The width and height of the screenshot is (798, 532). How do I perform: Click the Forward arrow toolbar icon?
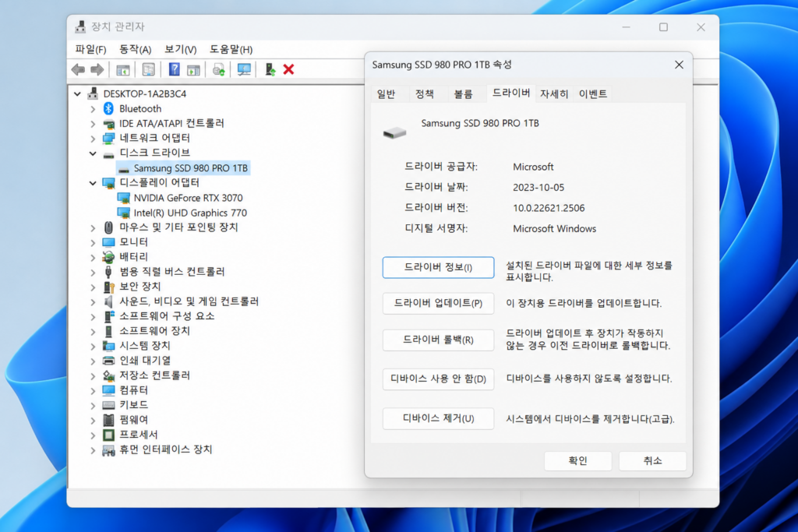tap(97, 69)
